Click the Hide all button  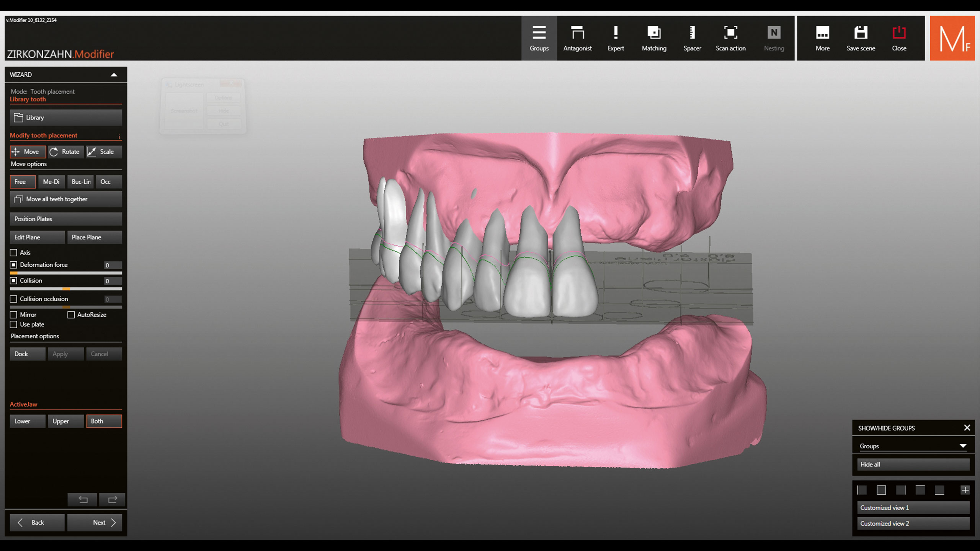pos(913,465)
